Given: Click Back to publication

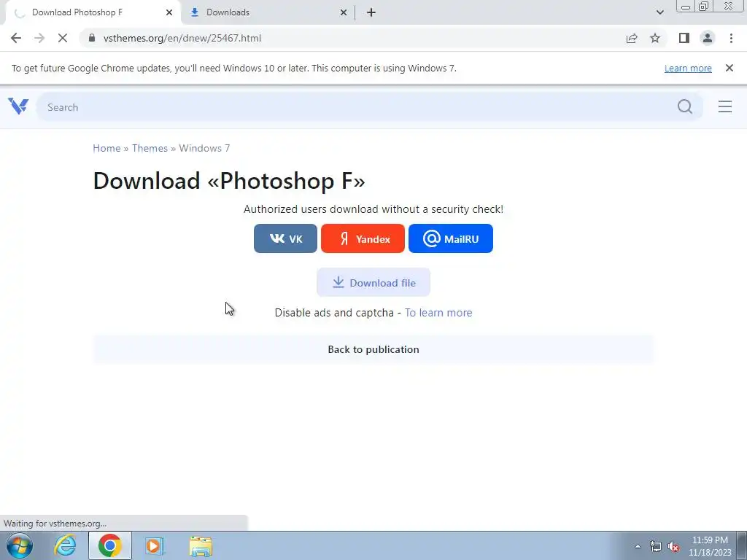Looking at the screenshot, I should [373, 349].
